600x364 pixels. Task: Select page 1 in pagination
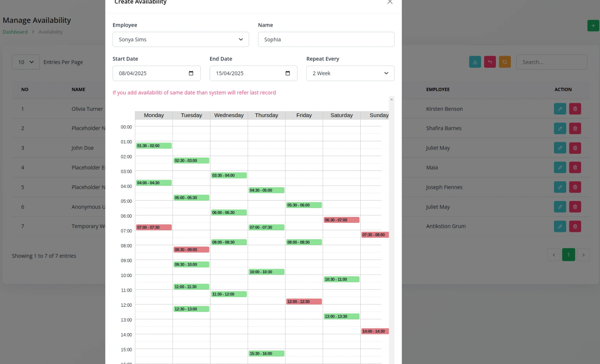click(568, 255)
